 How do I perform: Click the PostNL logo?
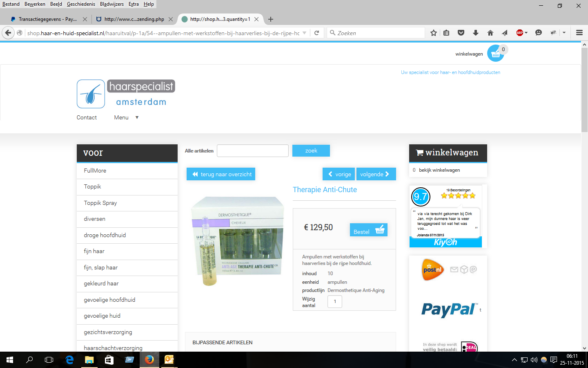point(432,269)
